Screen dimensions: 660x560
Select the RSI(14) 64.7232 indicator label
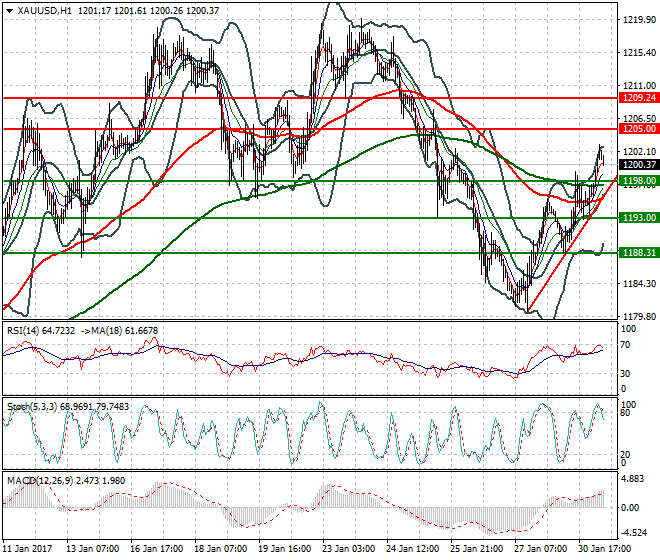click(x=40, y=331)
